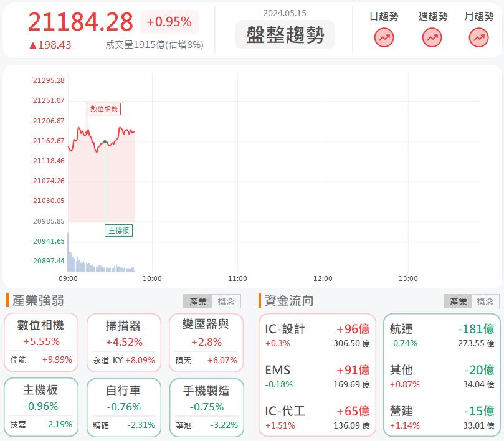Image resolution: width=504 pixels, height=441 pixels.
Task: Click the 日趨勢 daily trend icon
Action: (384, 37)
